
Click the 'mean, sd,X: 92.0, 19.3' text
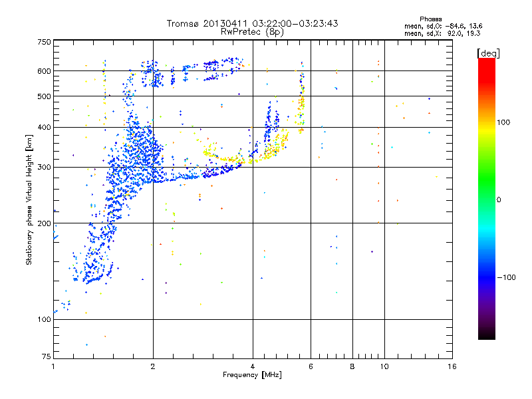tap(442, 33)
